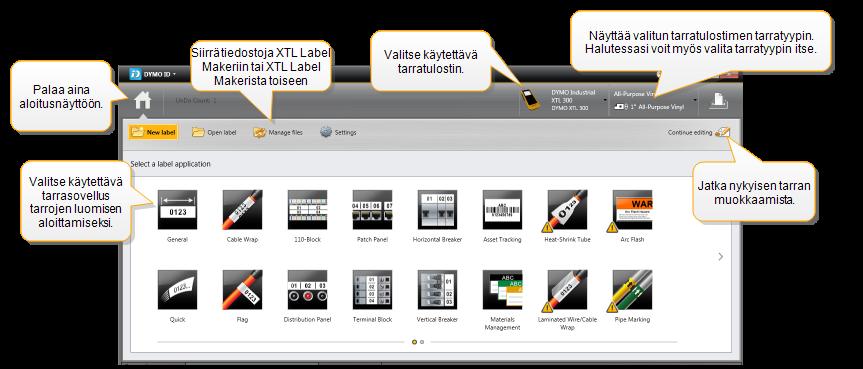Switch to the New label tab
This screenshot has width=863, height=369.
click(154, 132)
